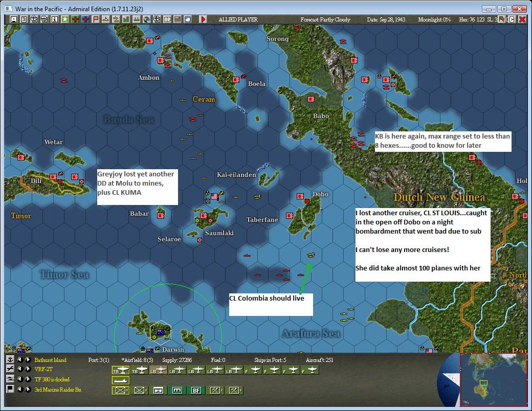Click the red X exit icon in toolbar
This screenshot has width=532, height=411.
pos(522,19)
